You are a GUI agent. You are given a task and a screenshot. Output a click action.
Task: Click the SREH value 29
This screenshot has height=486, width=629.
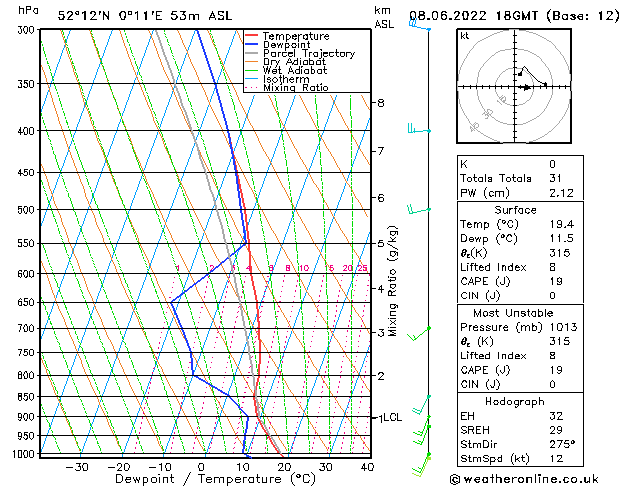click(x=556, y=430)
